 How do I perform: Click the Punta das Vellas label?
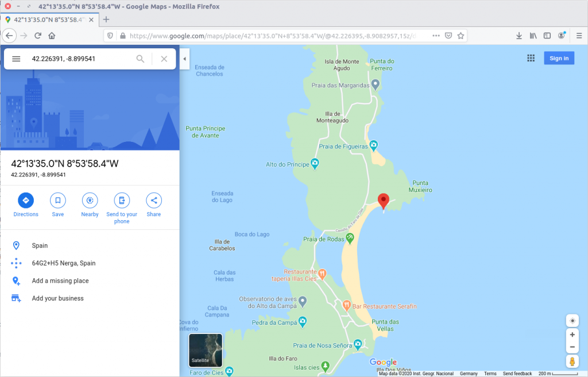click(385, 325)
